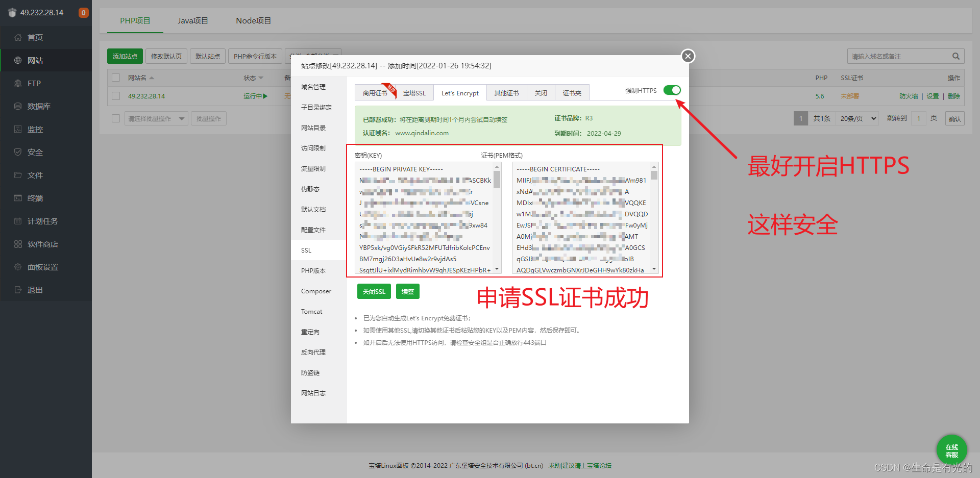Open the 宝塔SSL tab
The height and width of the screenshot is (478, 980).
pyautogui.click(x=414, y=93)
